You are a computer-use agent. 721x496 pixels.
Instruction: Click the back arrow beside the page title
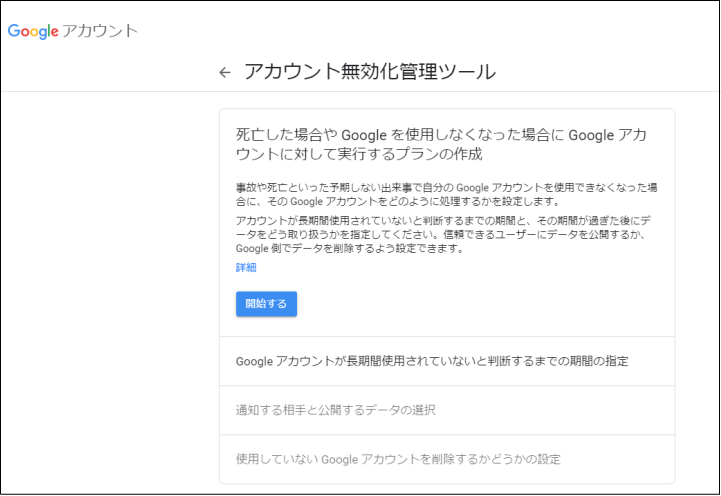(225, 72)
